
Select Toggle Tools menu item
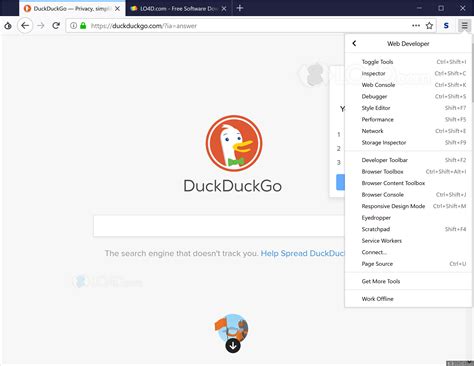[408, 62]
